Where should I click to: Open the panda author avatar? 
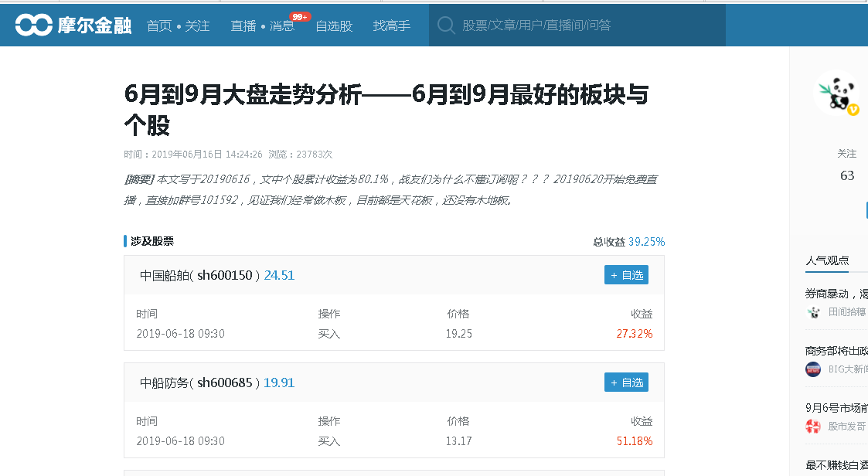pos(836,92)
